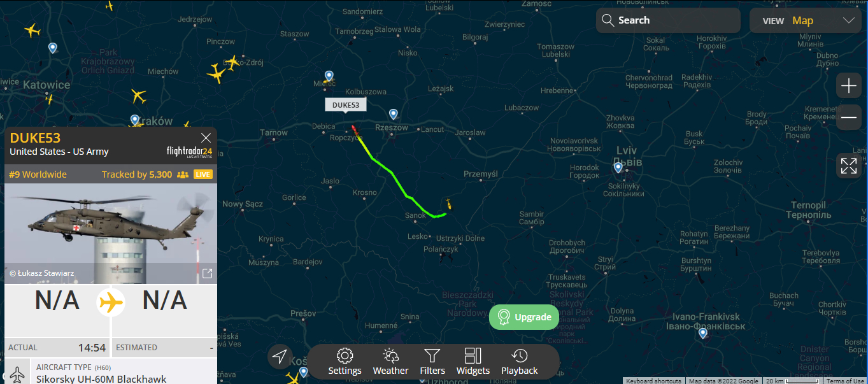Open photo link icon on helicopter image
This screenshot has width=868, height=384.
(x=207, y=273)
